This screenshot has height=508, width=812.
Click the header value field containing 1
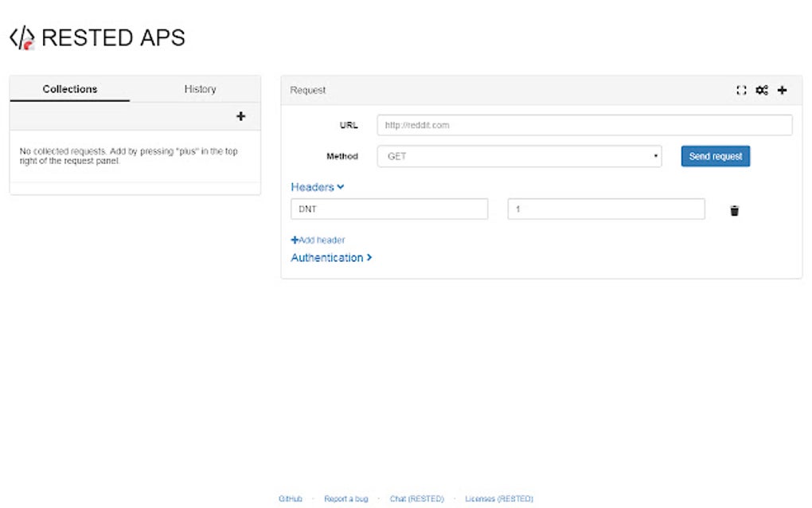[605, 209]
